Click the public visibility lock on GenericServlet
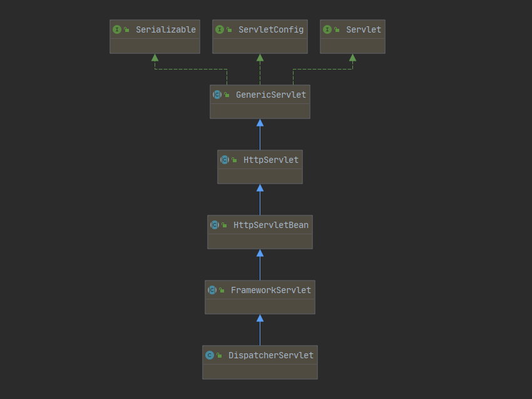Image resolution: width=532 pixels, height=399 pixels. click(227, 95)
